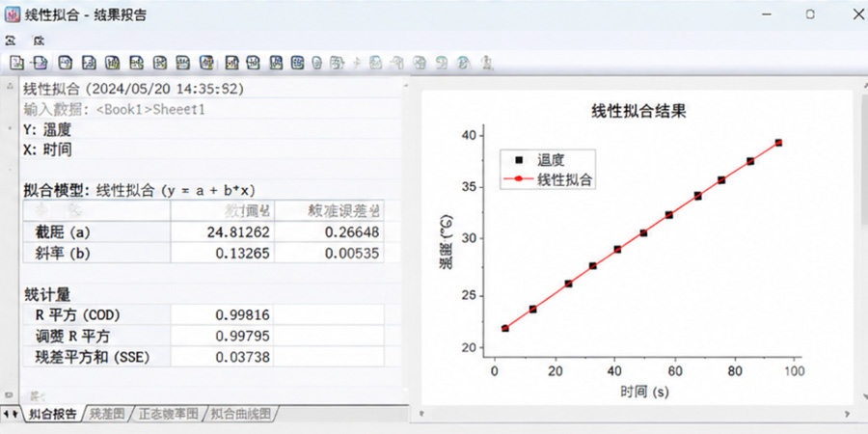Select the SSE value 0.03738
The width and height of the screenshot is (868, 434).
click(x=243, y=357)
